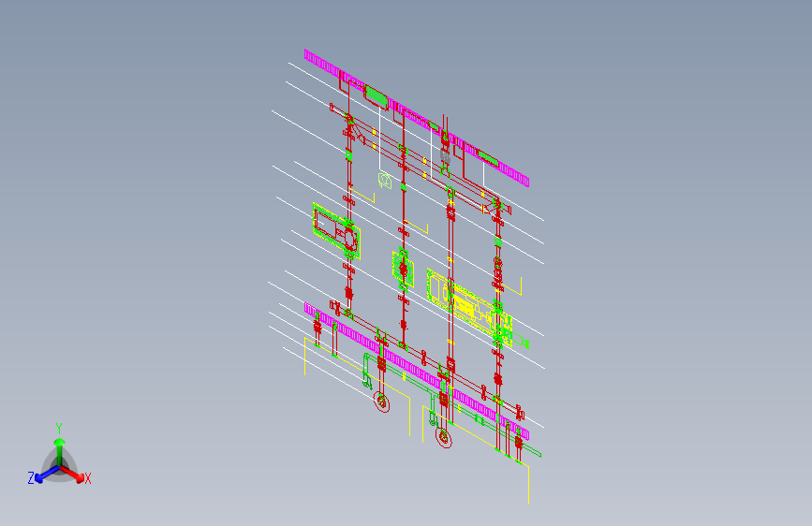Click the red X axis arrow of the orientation triad
The width and height of the screenshot is (812, 526).
[x=73, y=474]
